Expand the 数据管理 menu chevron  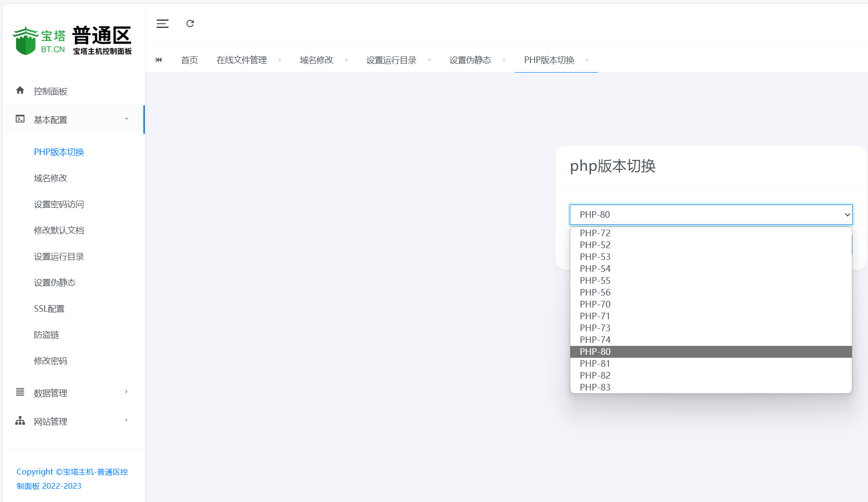pyautogui.click(x=126, y=392)
